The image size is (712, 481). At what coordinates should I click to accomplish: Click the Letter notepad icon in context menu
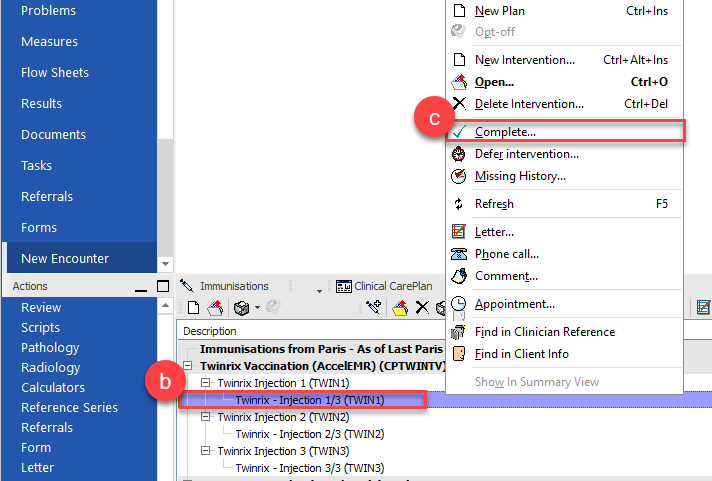pos(459,232)
